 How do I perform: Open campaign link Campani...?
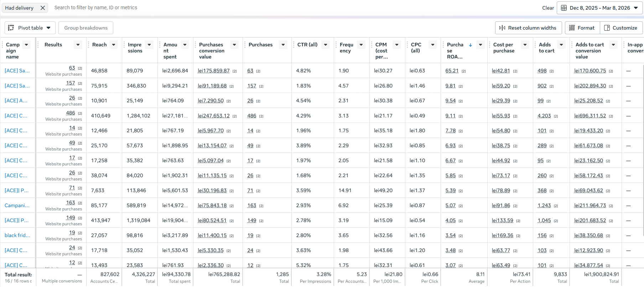pyautogui.click(x=17, y=205)
